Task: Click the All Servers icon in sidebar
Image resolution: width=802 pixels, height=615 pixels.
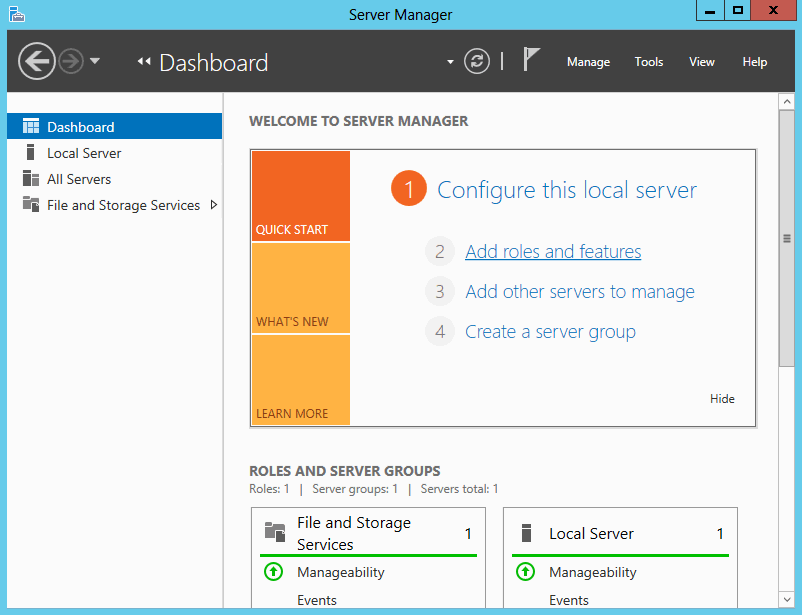Action: click(31, 179)
